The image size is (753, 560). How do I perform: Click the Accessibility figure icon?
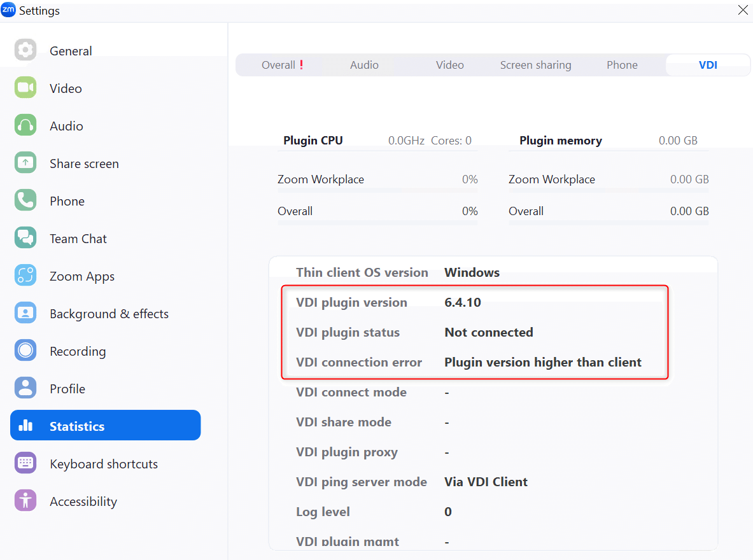[25, 501]
